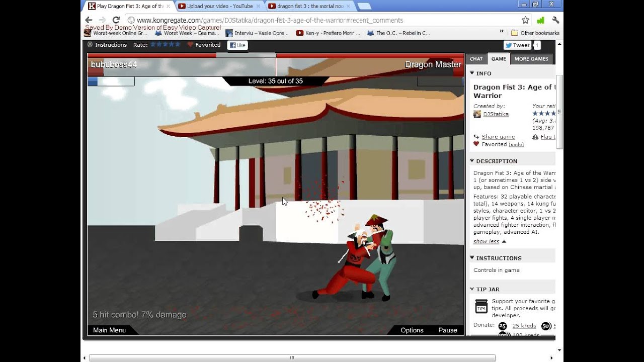Go back with the browser back arrow

coord(89,20)
